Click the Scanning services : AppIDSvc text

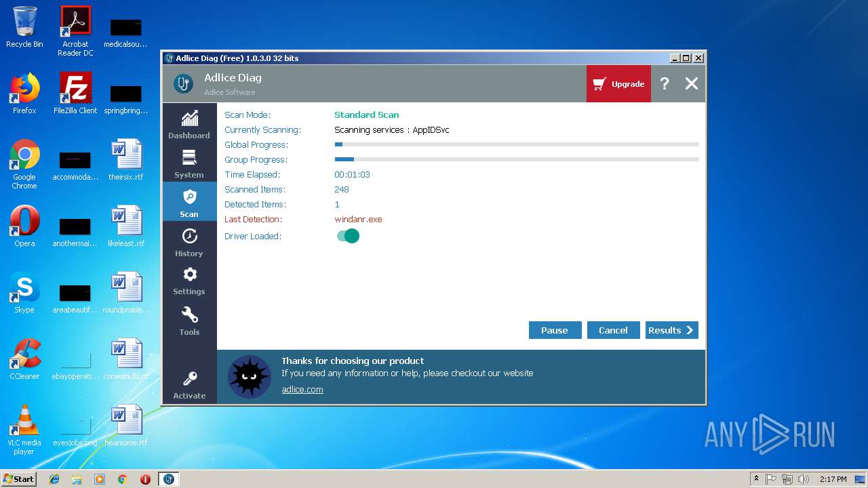point(392,130)
